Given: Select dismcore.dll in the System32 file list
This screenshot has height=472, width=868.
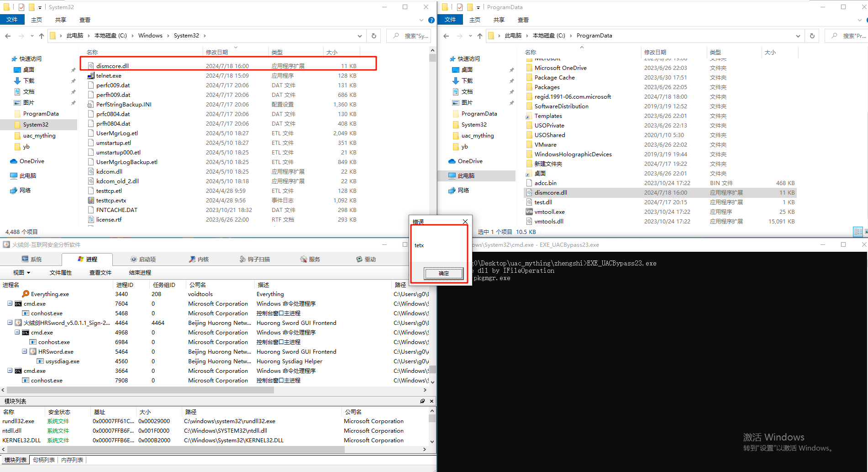Looking at the screenshot, I should (x=112, y=66).
